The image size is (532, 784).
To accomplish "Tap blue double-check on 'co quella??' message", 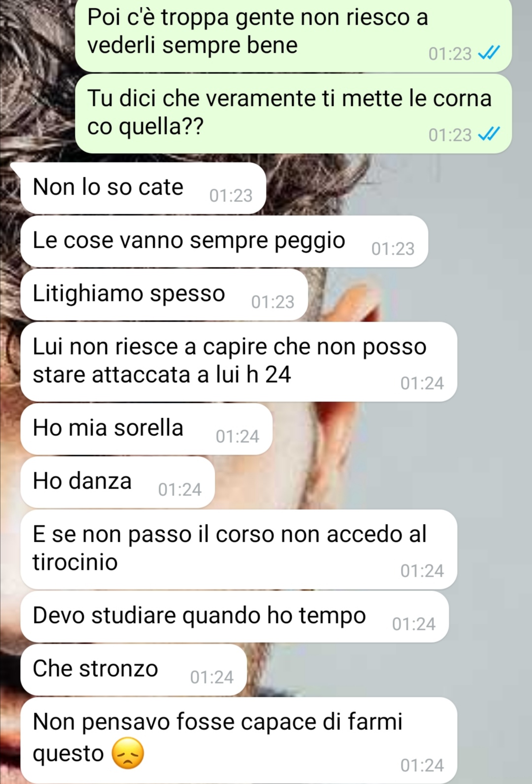I will (489, 134).
